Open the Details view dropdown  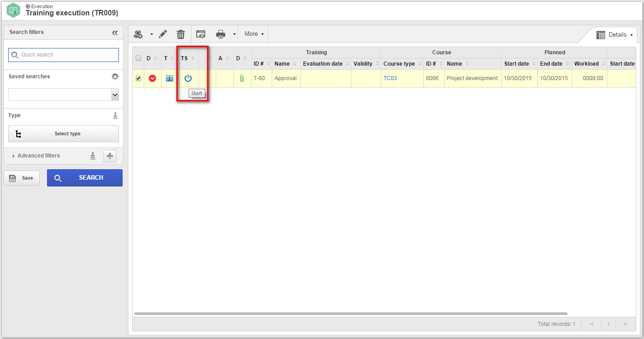click(x=614, y=34)
